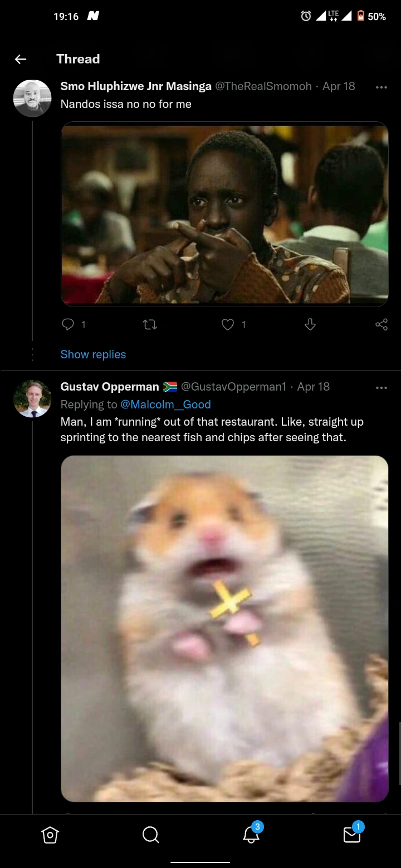This screenshot has height=868, width=401.
Task: Like Smo Hluphizwe's tweet
Action: click(x=228, y=324)
